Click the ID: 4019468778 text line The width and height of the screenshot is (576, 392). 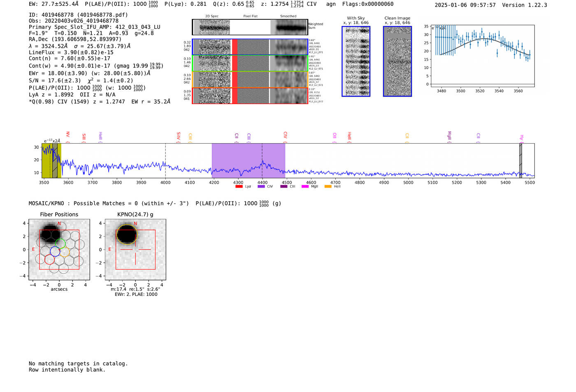[78, 15]
